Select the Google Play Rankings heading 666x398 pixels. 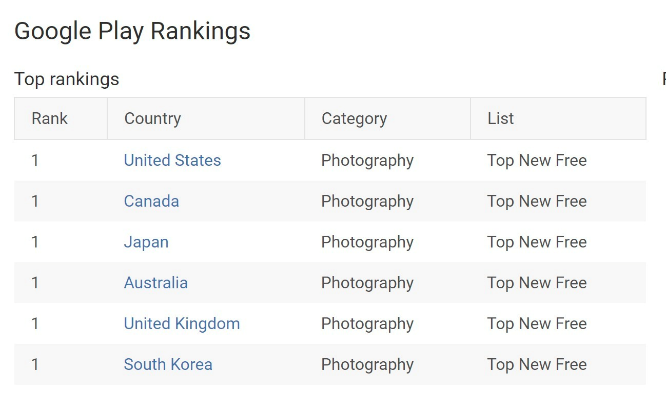132,31
